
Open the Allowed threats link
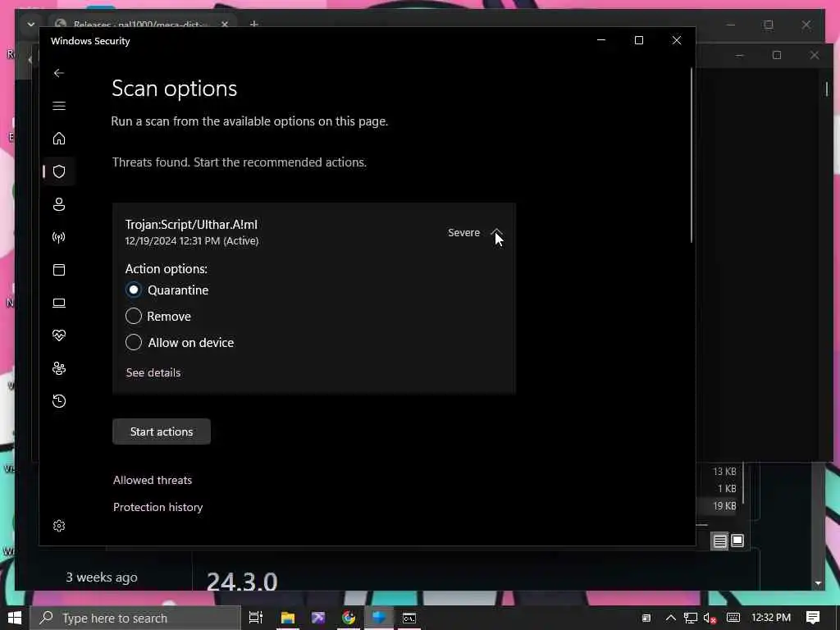coord(152,480)
